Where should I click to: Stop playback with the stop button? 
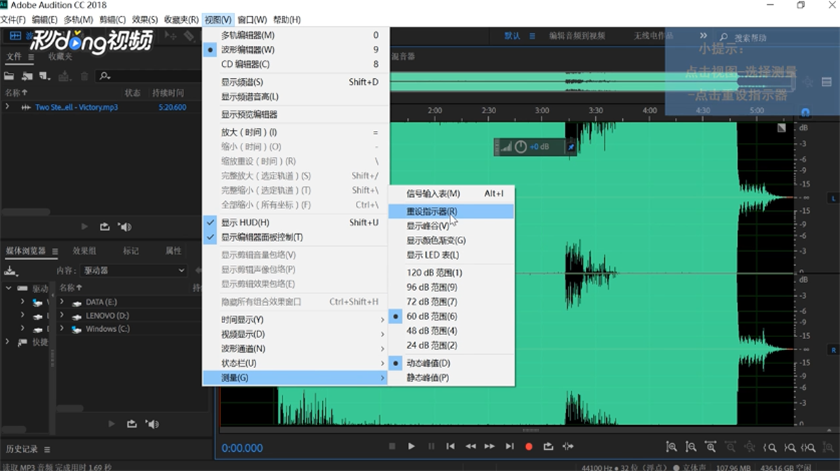pos(392,446)
